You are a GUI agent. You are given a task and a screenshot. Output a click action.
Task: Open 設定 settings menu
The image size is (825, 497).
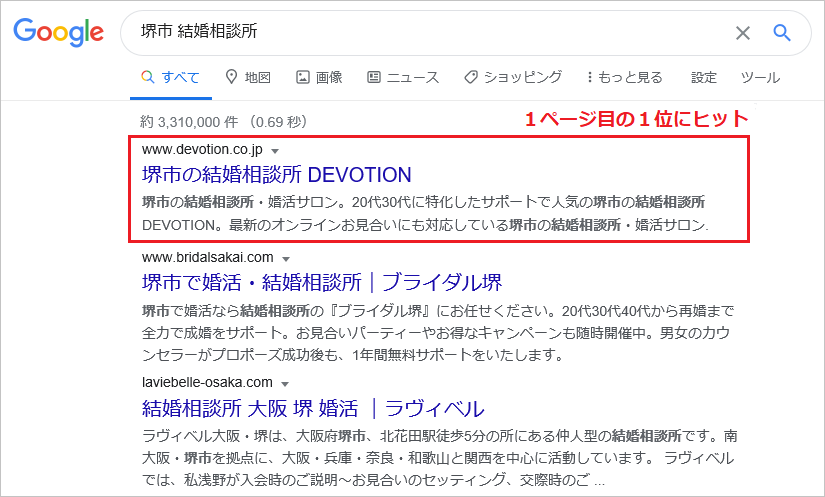tap(704, 77)
